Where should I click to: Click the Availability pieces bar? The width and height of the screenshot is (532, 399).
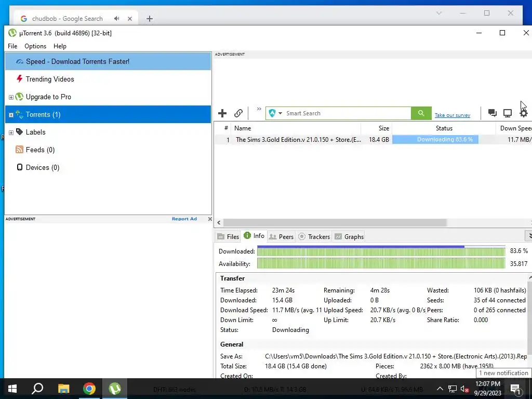point(381,263)
